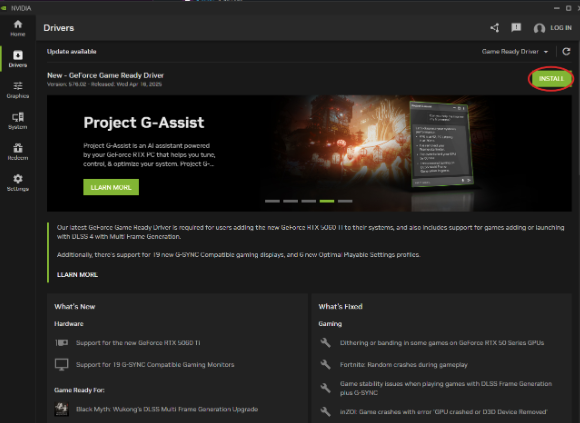The height and width of the screenshot is (423, 580).
Task: Click 'Dithering or banding in some games' text
Action: tap(442, 343)
